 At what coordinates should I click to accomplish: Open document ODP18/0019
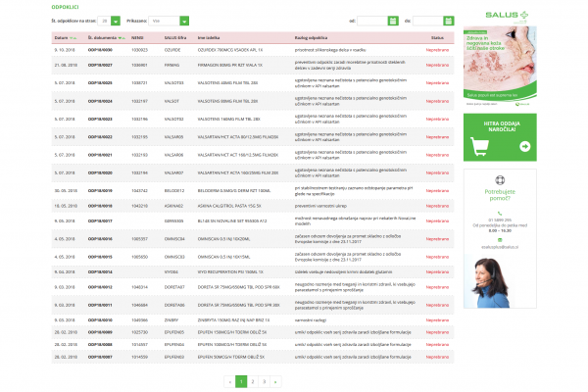click(100, 191)
